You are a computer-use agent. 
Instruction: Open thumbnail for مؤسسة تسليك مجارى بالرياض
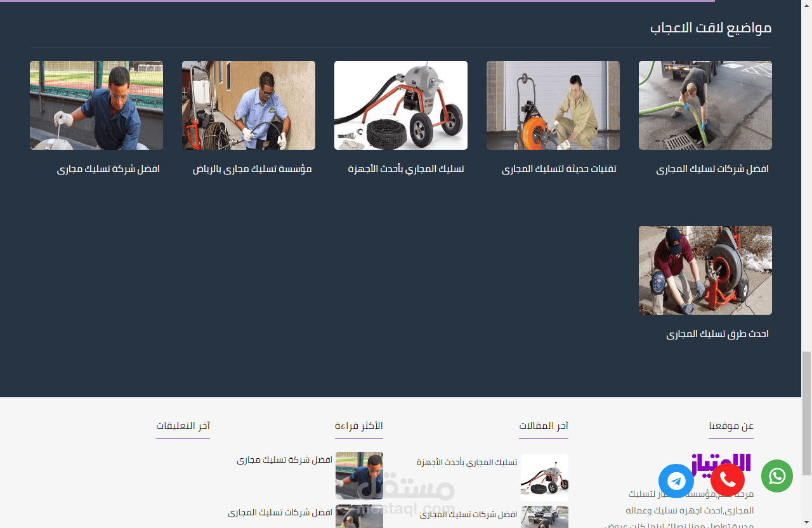tap(249, 105)
